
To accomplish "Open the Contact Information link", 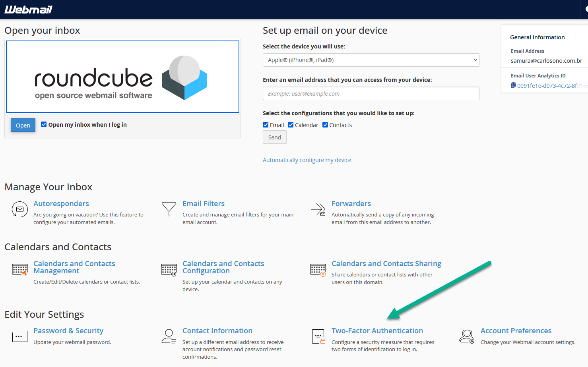I will (217, 330).
